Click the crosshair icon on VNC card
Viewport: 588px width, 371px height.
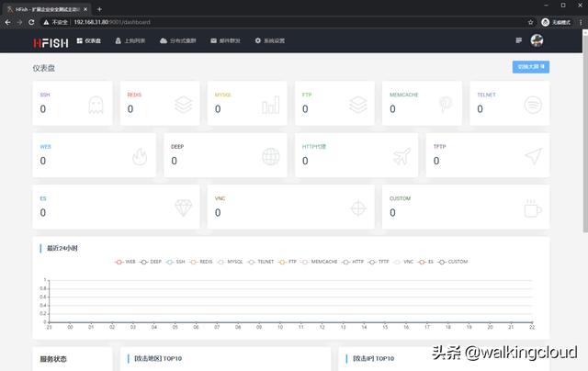pos(358,208)
